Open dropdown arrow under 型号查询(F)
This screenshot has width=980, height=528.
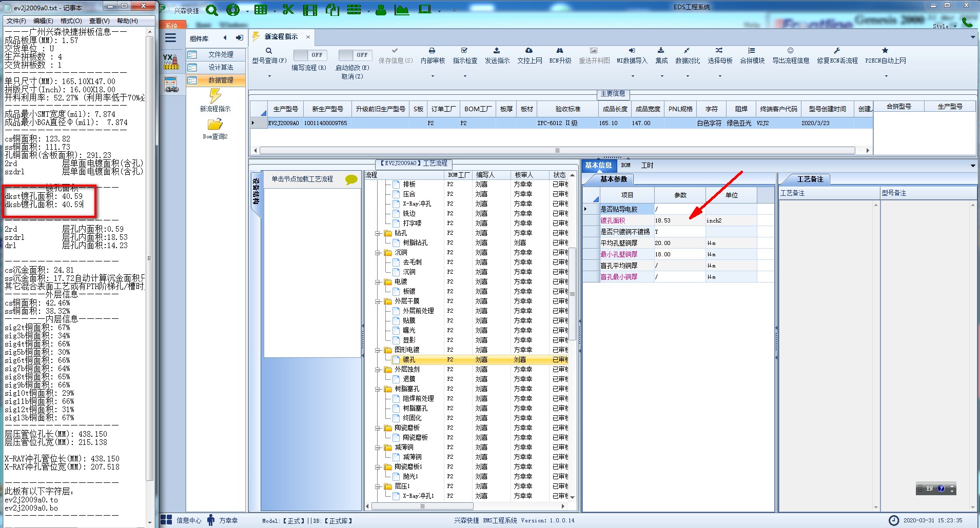[x=269, y=76]
